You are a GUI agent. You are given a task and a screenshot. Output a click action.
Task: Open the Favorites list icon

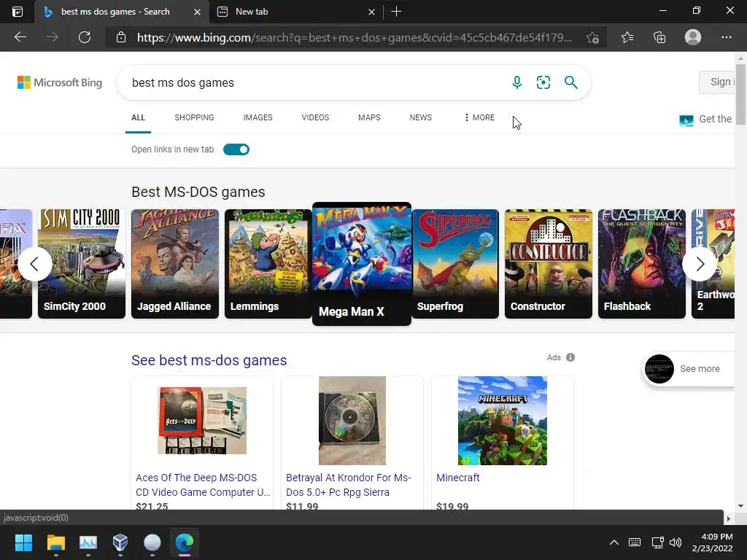tap(627, 37)
